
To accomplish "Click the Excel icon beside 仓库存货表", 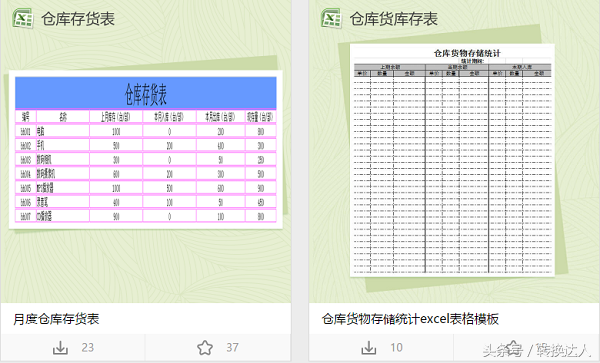I will (x=23, y=18).
